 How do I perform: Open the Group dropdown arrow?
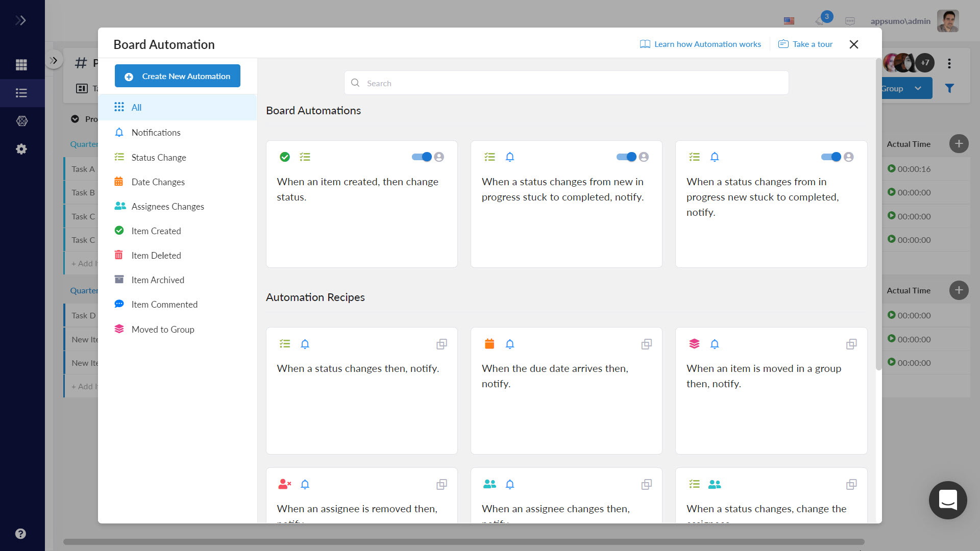[918, 88]
